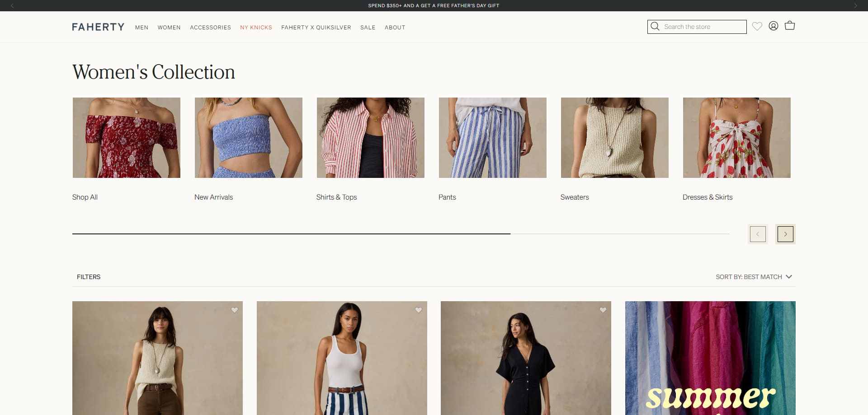Image resolution: width=868 pixels, height=415 pixels.
Task: Open the Men menu
Action: click(x=142, y=28)
